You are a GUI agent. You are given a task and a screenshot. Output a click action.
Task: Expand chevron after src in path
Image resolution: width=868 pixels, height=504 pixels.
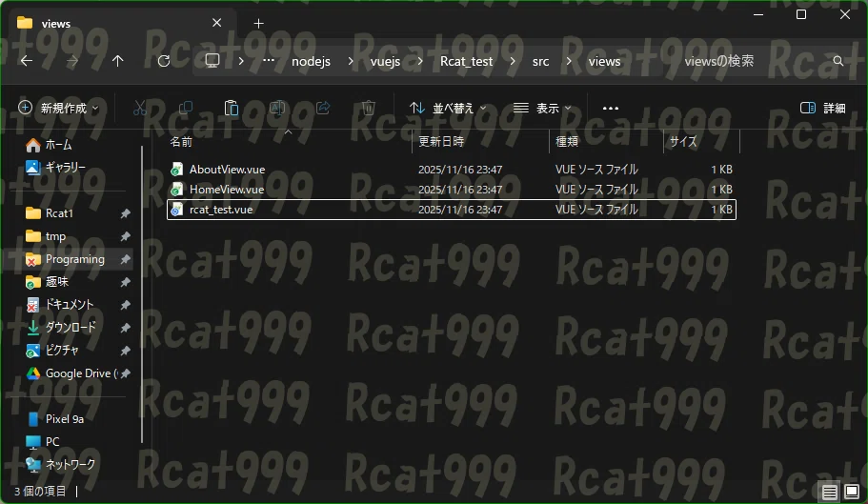pos(569,61)
